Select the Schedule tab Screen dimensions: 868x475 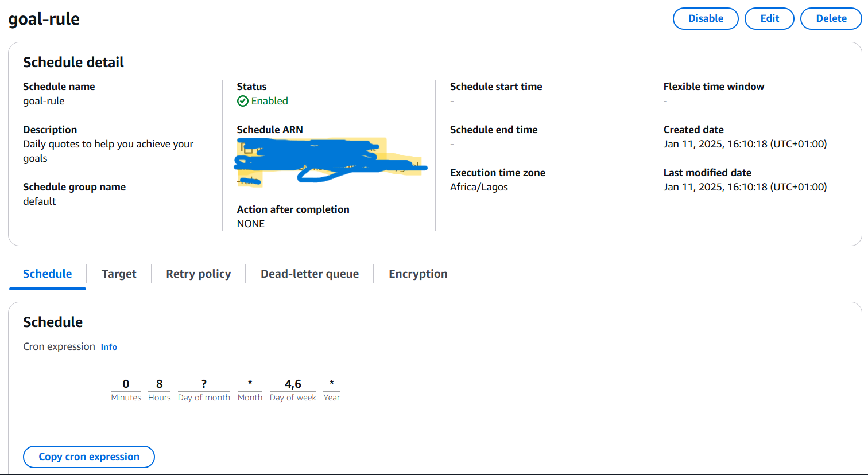48,274
